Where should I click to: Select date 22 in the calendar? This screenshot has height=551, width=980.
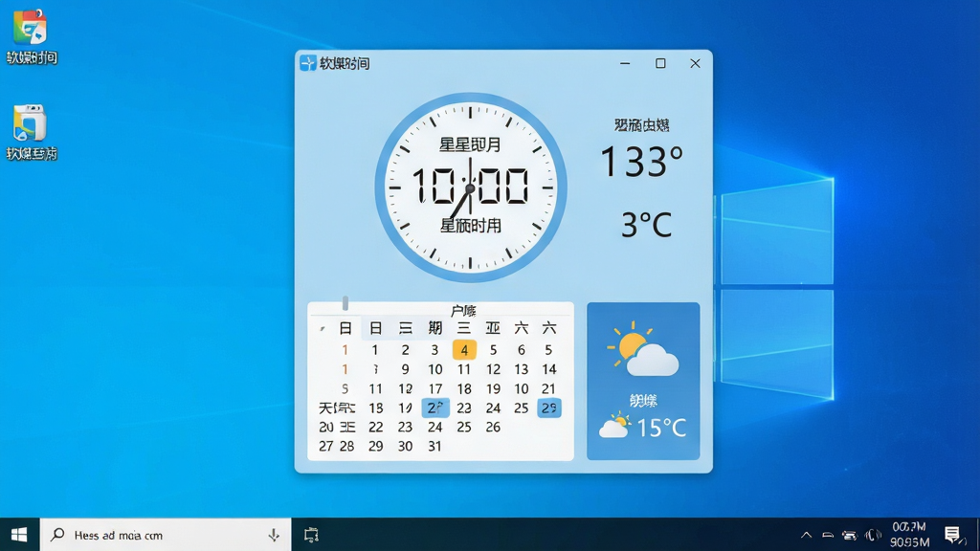(375, 428)
